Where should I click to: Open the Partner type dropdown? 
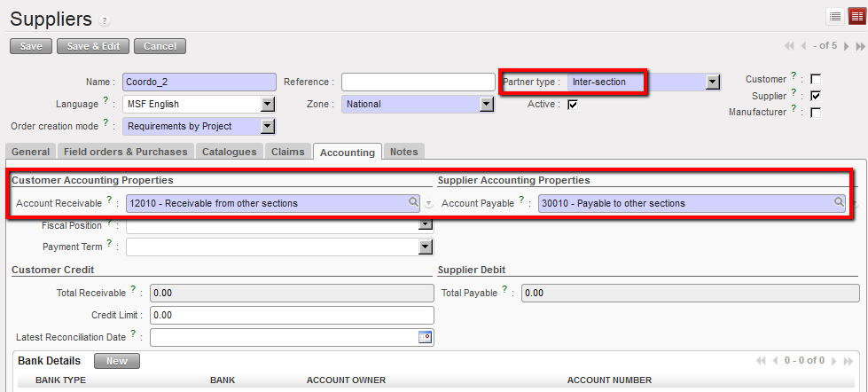coord(711,82)
